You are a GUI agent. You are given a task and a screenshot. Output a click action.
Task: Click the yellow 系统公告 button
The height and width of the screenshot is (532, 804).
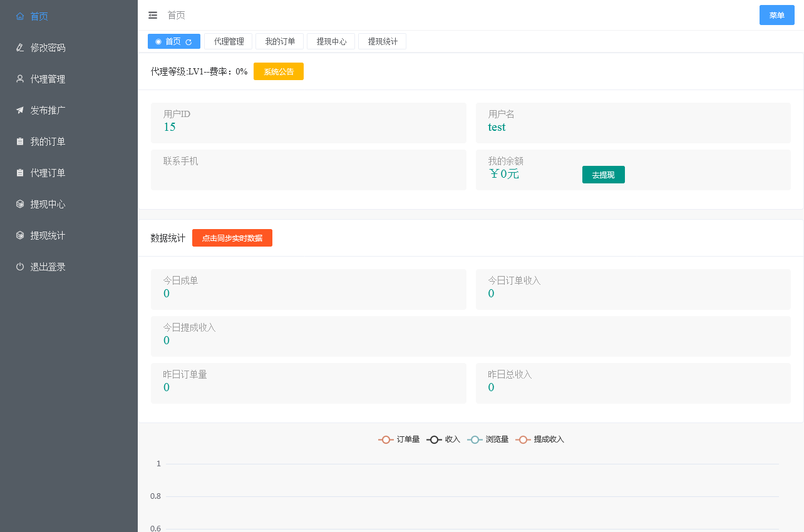tap(279, 71)
